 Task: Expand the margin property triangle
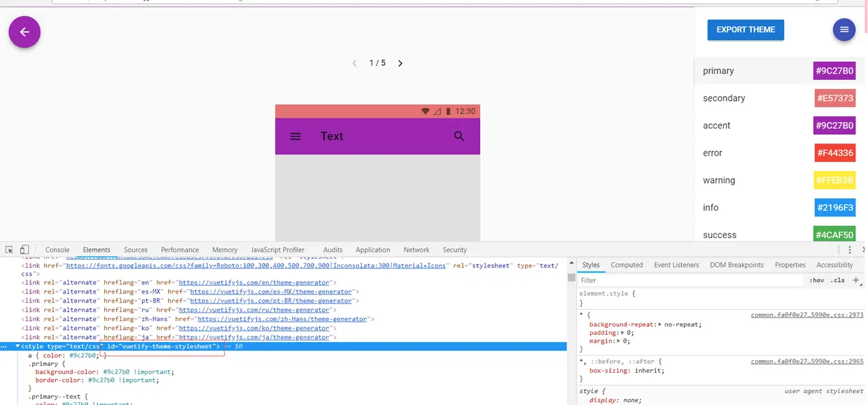tap(618, 341)
